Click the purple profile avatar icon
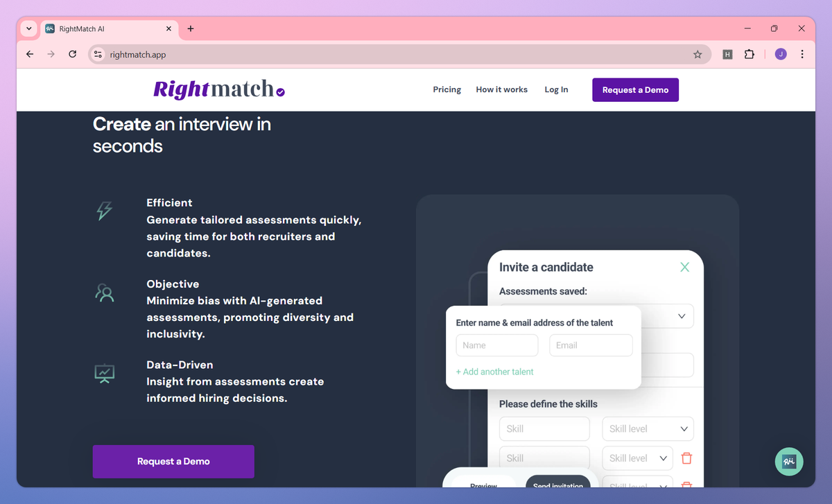832x504 pixels. pyautogui.click(x=781, y=54)
